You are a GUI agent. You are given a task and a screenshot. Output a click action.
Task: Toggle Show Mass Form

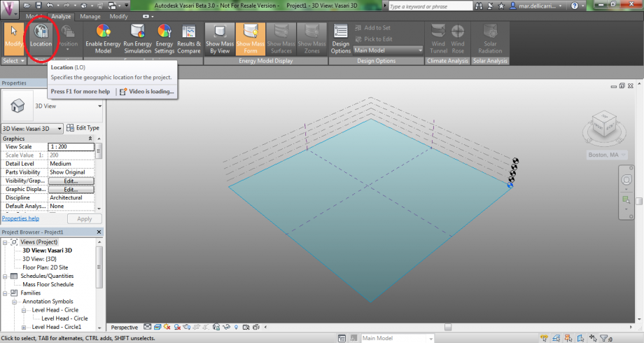click(x=250, y=39)
